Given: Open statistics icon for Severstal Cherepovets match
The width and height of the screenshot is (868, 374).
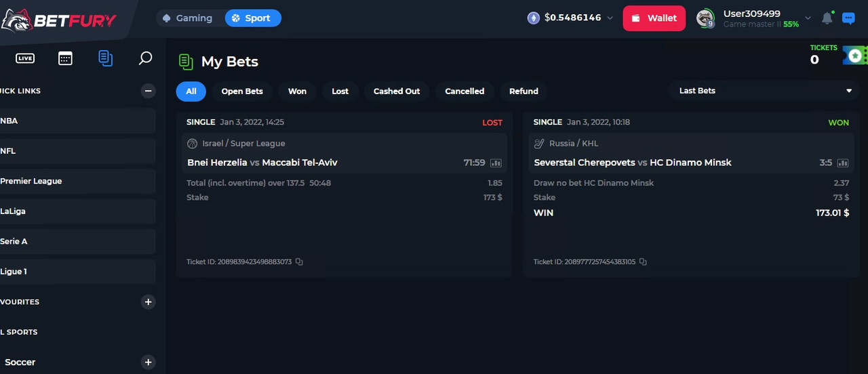Looking at the screenshot, I should (843, 163).
